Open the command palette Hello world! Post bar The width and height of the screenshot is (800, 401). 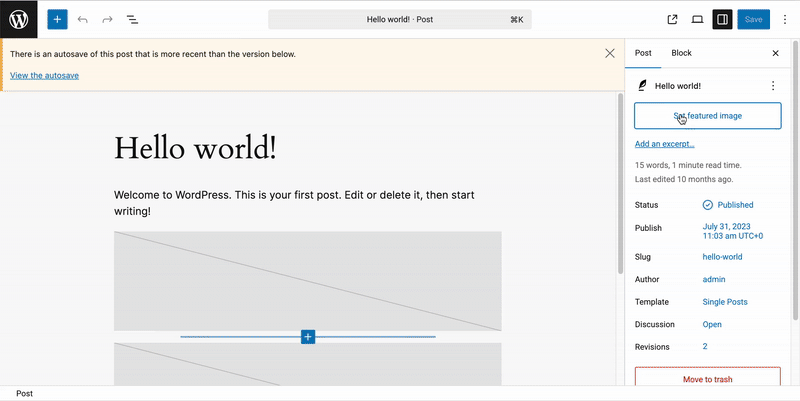point(399,19)
